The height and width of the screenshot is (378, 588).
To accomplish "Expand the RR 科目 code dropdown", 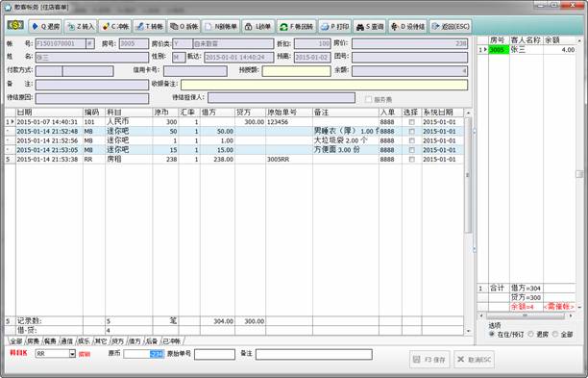I will pos(72,354).
